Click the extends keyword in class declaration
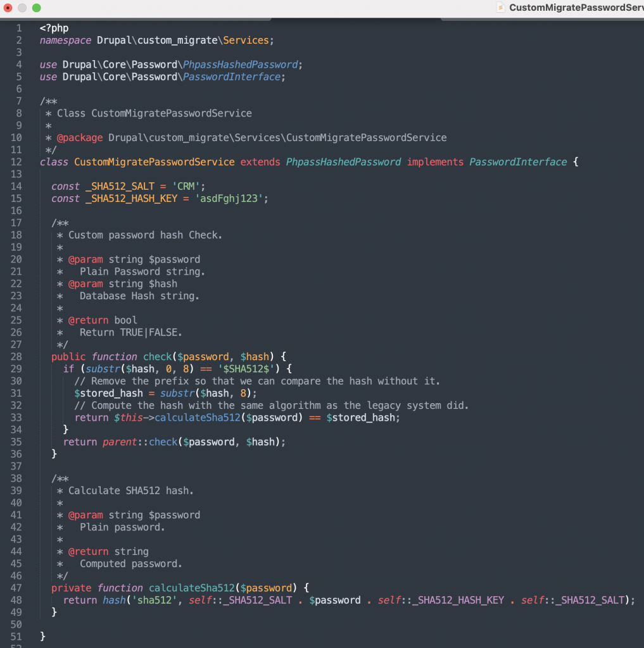 coord(260,162)
